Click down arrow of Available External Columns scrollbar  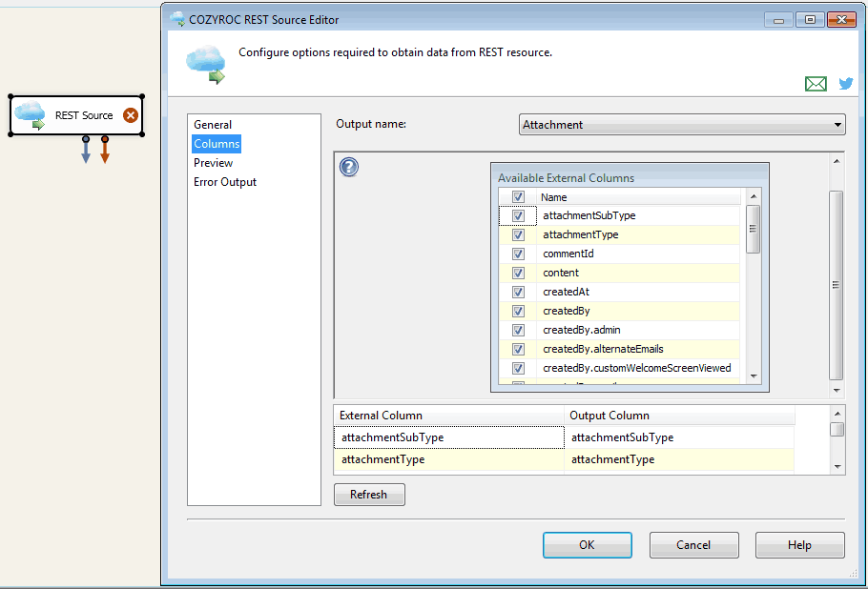tap(753, 376)
